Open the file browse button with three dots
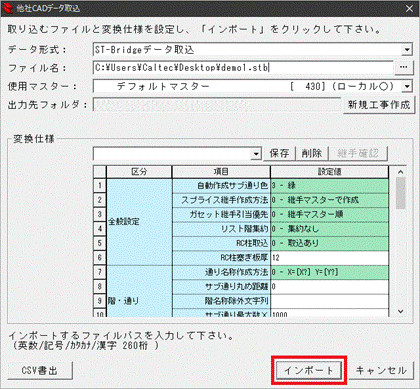 click(x=404, y=68)
